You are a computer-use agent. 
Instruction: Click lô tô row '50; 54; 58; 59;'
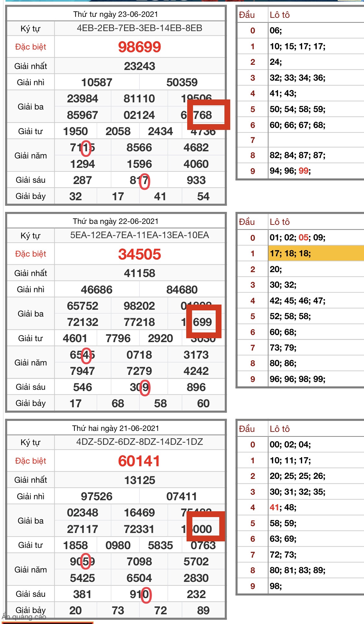pos(298,109)
